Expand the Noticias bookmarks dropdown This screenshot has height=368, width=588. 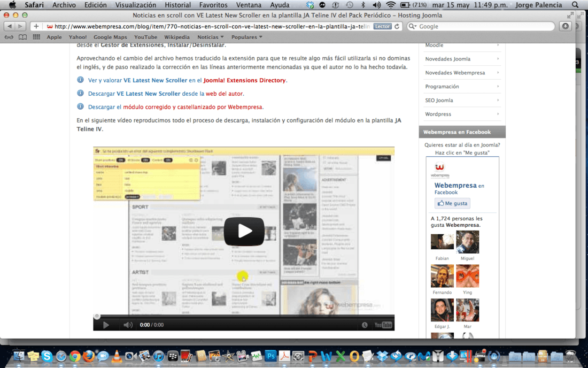pos(211,37)
